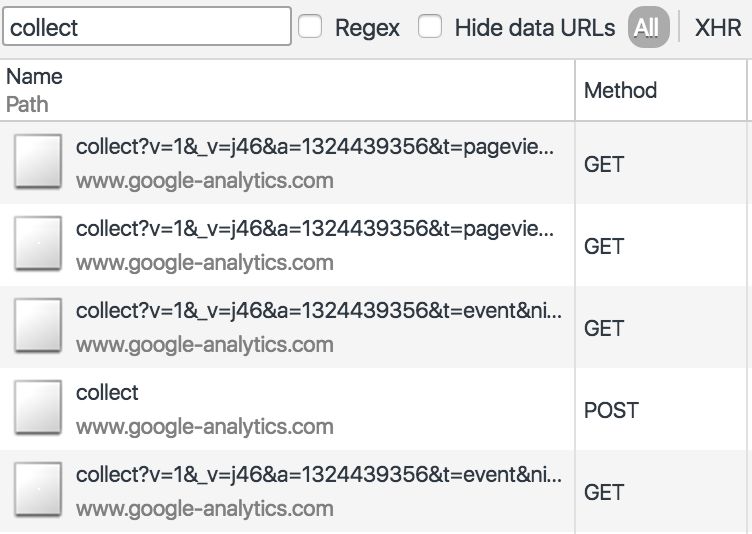Toggle the Hide data URLs checkbox
The height and width of the screenshot is (534, 752).
coord(430,26)
